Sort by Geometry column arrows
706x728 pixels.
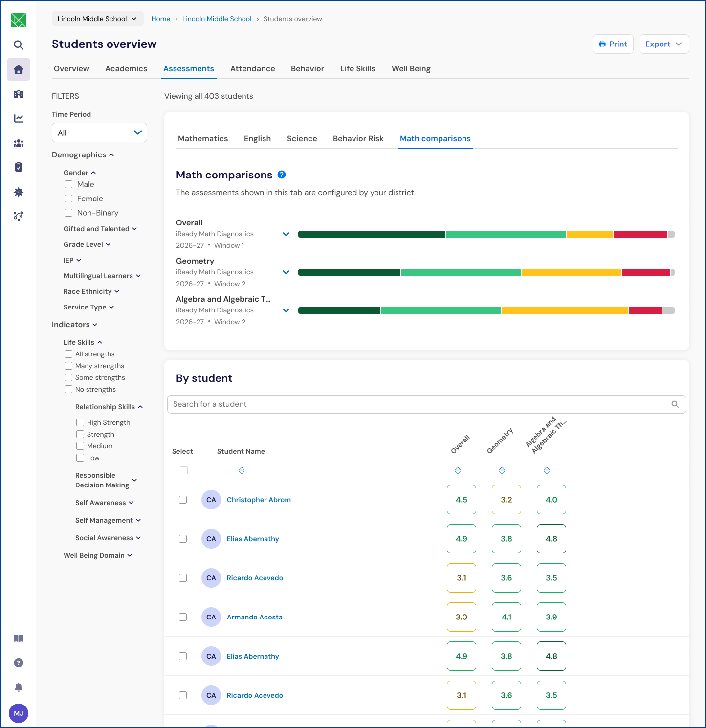point(502,470)
